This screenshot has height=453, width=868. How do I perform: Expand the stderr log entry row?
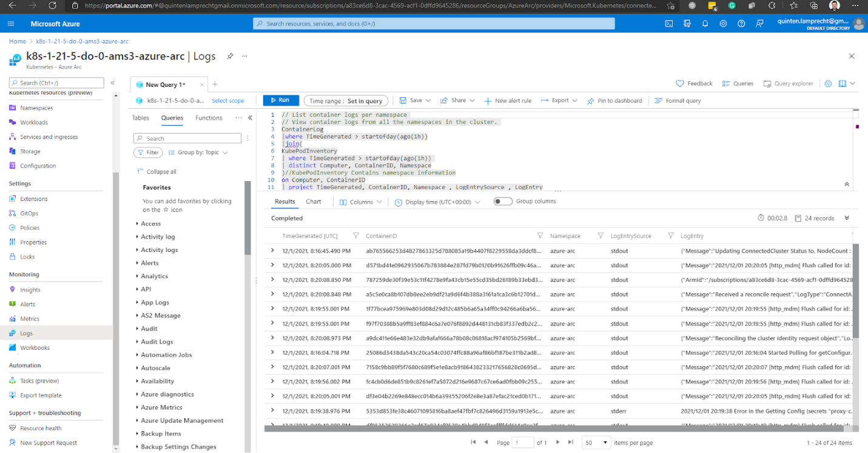click(x=272, y=410)
